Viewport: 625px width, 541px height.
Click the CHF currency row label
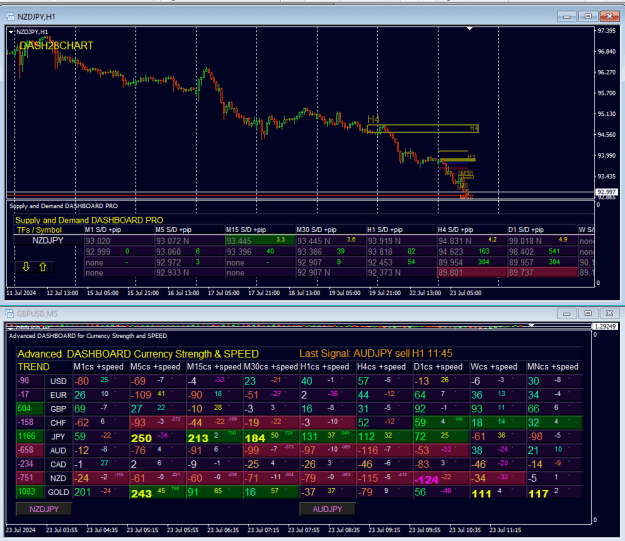(58, 423)
